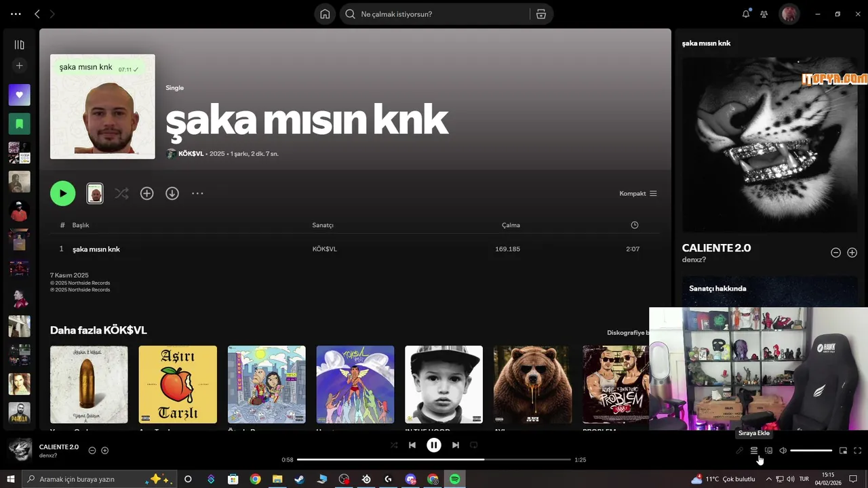868x488 pixels.
Task: Skip to the next track
Action: tap(456, 445)
